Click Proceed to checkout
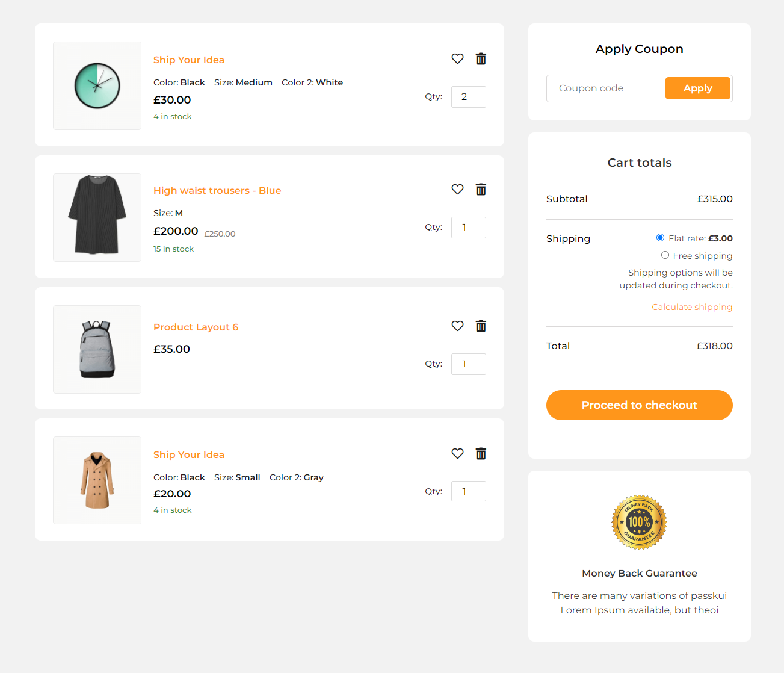This screenshot has height=673, width=784. click(639, 405)
